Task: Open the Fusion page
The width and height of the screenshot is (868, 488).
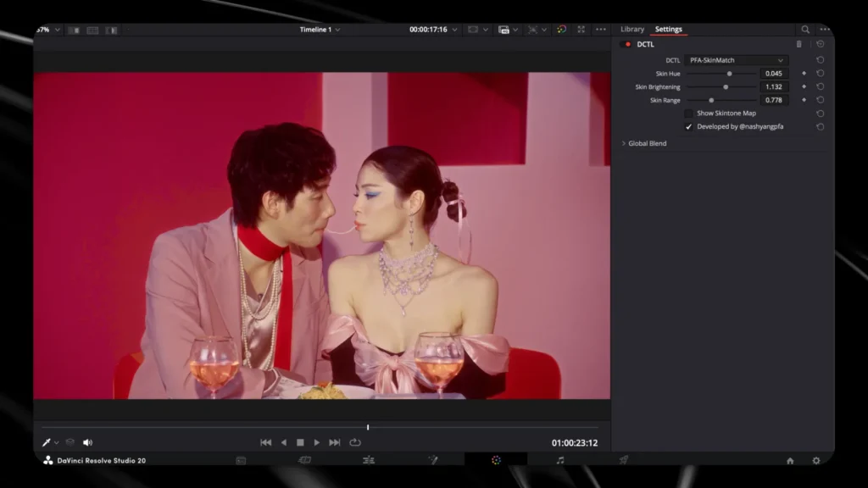Action: [x=433, y=460]
